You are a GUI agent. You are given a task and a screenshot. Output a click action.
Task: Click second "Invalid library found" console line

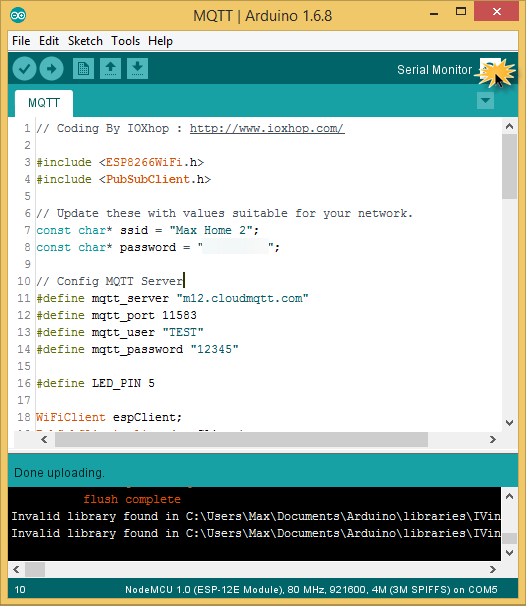pos(256,533)
